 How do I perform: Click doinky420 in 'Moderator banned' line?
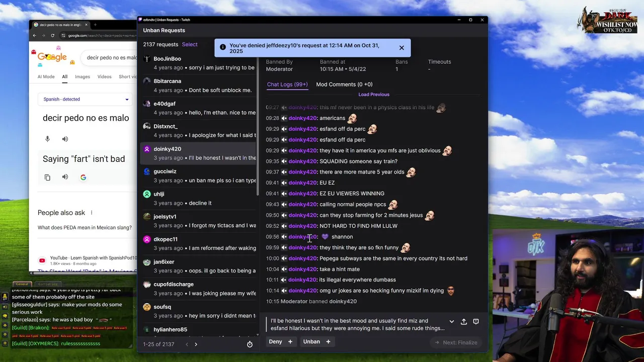(343, 302)
